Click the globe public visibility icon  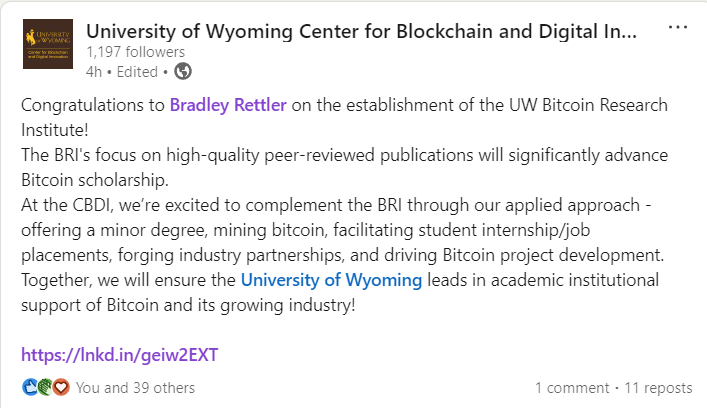(183, 72)
